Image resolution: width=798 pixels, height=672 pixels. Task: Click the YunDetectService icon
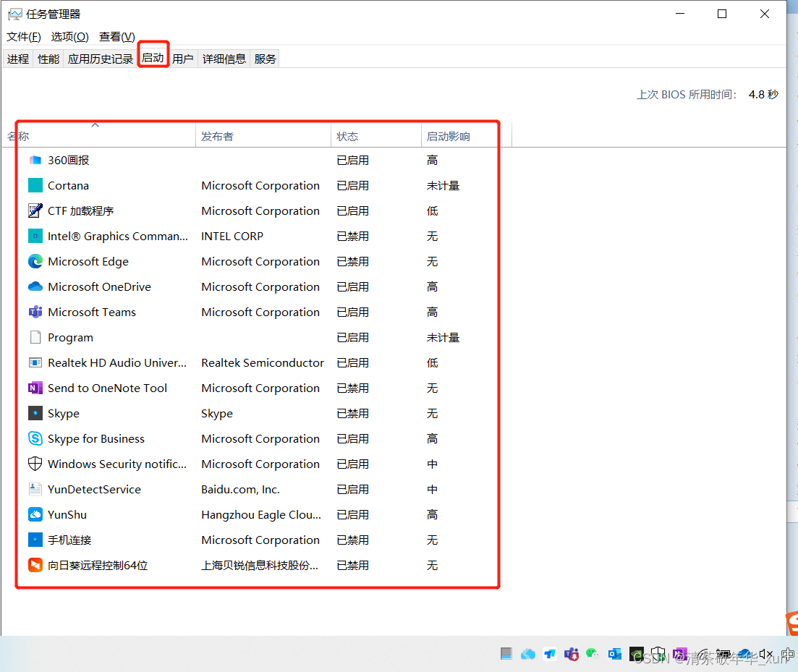(x=35, y=490)
